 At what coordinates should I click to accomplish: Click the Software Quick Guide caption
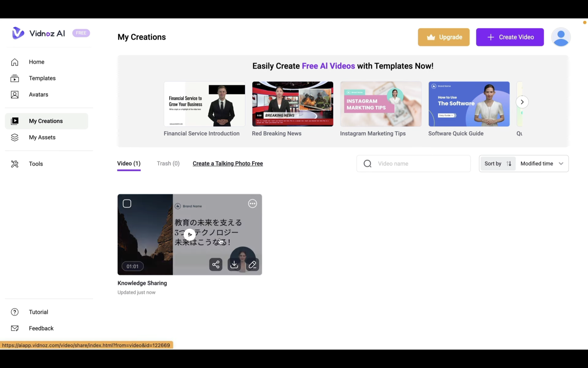click(456, 134)
